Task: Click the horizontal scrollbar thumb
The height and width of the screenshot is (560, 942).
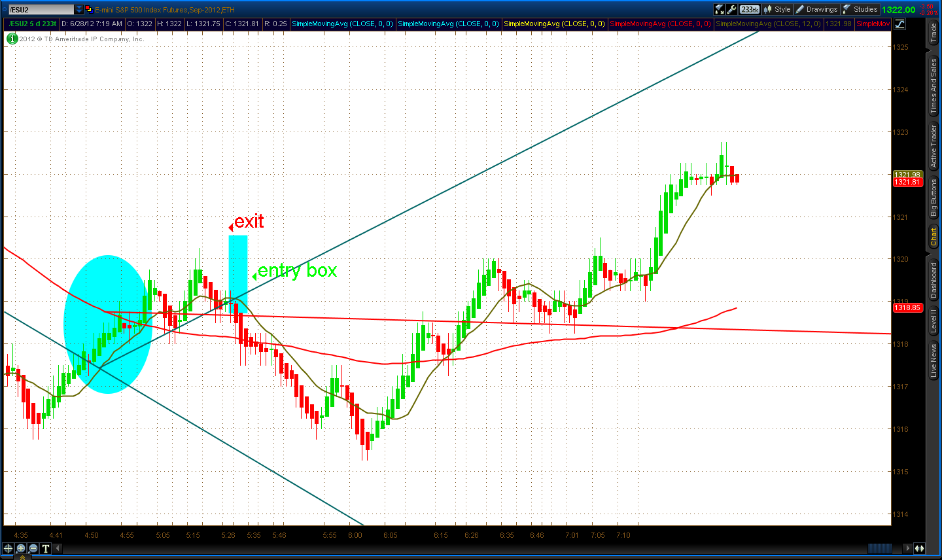Action: click(x=879, y=548)
